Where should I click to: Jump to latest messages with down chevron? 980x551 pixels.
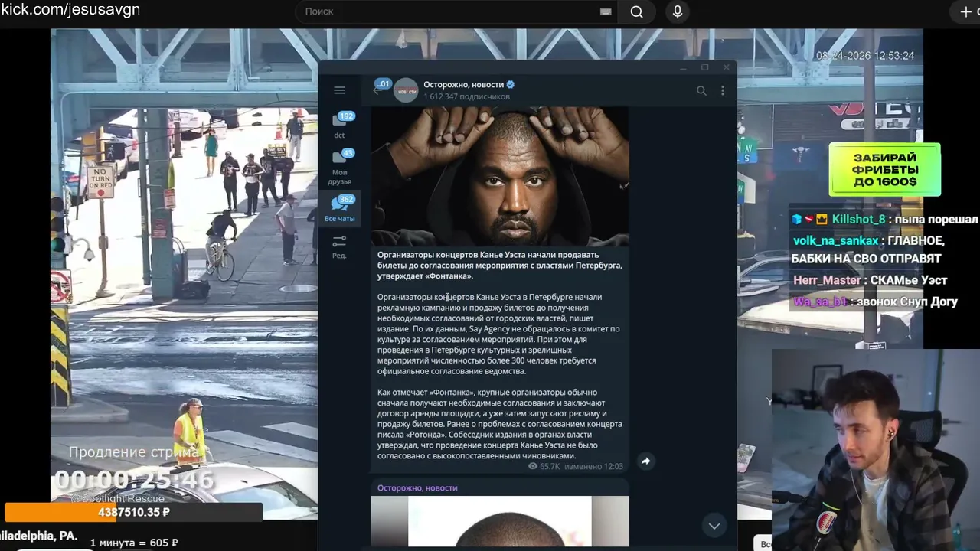pyautogui.click(x=714, y=526)
